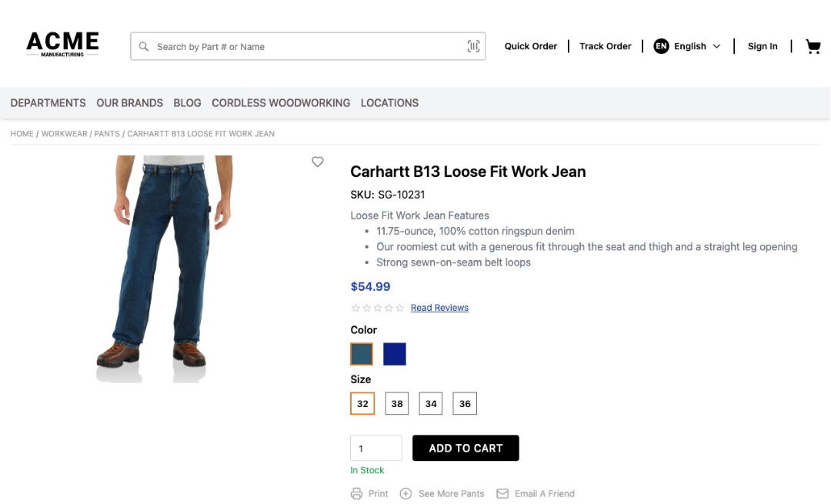Open the Locations menu item

click(389, 103)
